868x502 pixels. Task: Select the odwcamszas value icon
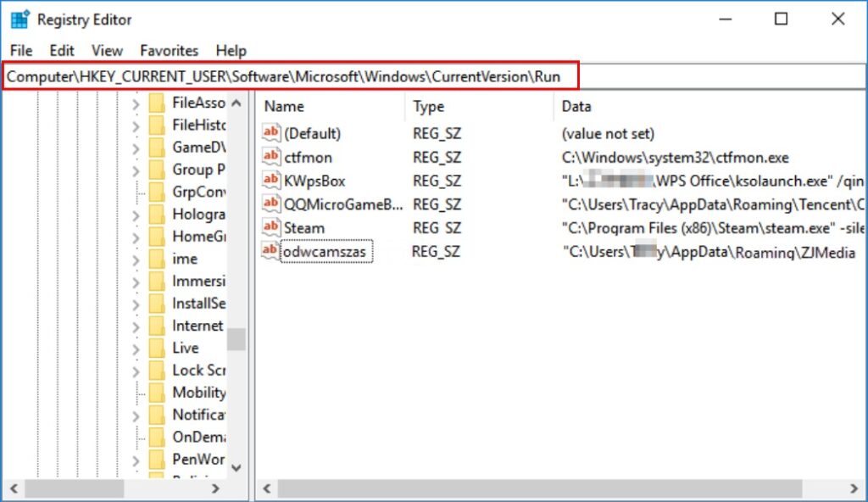click(271, 251)
